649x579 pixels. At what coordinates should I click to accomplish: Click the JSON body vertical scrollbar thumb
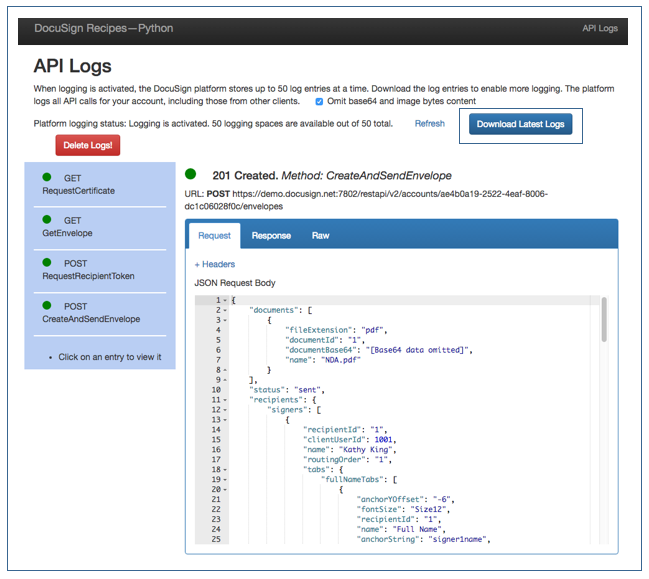[604, 320]
